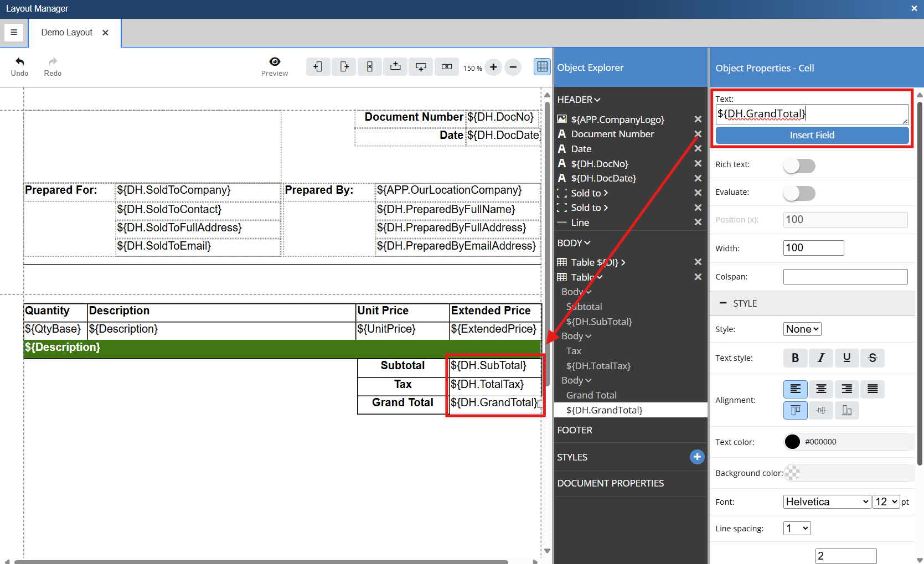Click the Insert Field button
This screenshot has height=564, width=924.
[812, 135]
